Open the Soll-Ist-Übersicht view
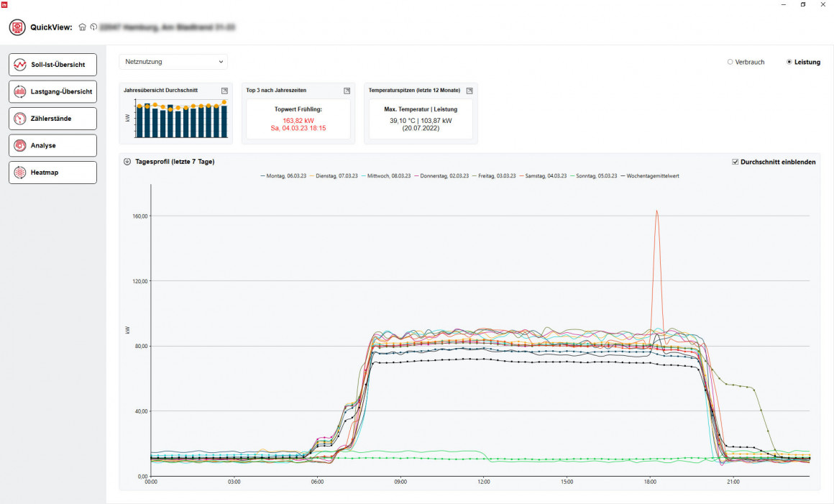 click(52, 65)
